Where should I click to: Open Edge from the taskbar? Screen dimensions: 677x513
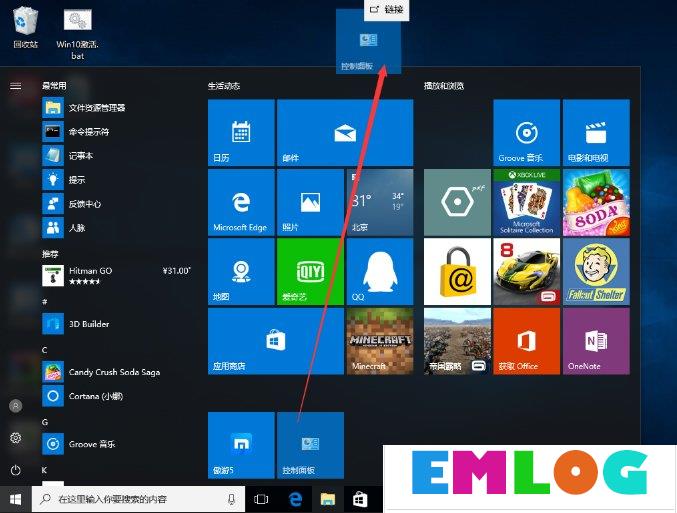[x=295, y=500]
